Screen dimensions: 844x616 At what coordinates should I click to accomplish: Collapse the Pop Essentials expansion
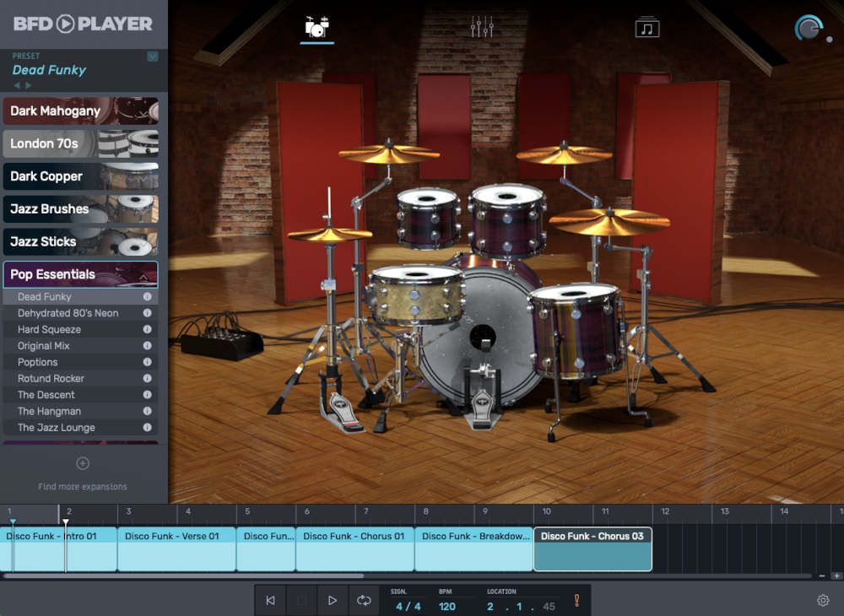point(143,275)
